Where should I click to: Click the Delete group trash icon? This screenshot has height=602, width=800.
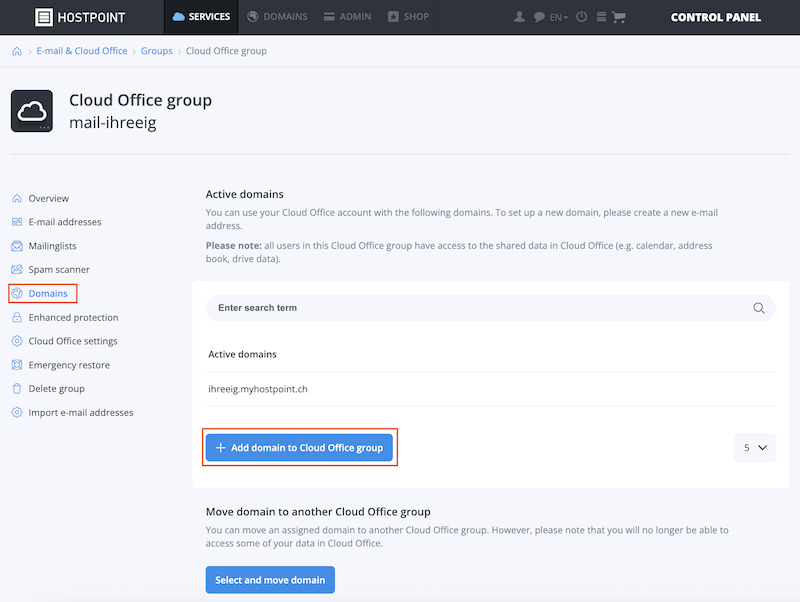coord(17,389)
